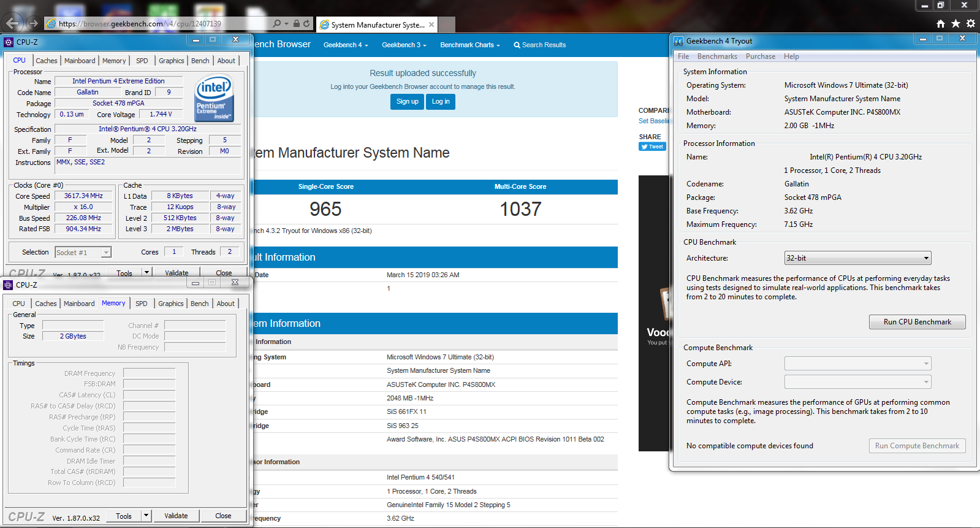
Task: Click the address bar lock security icon
Action: [x=296, y=23]
